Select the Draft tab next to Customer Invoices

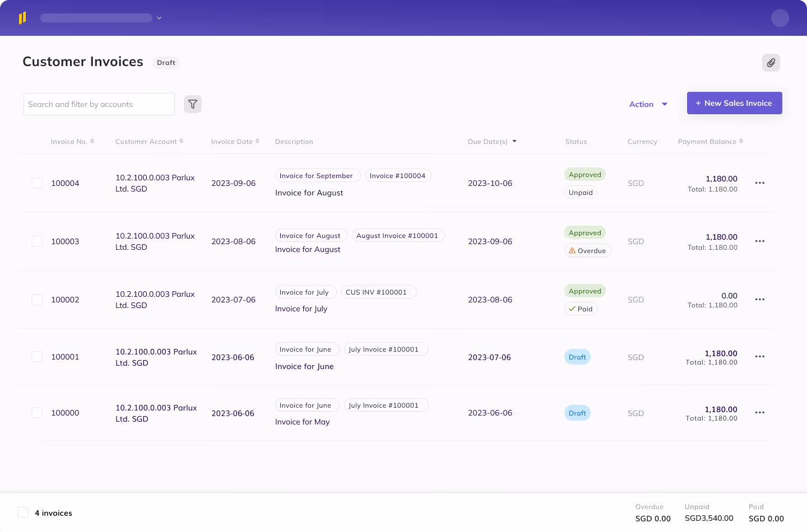click(166, 63)
